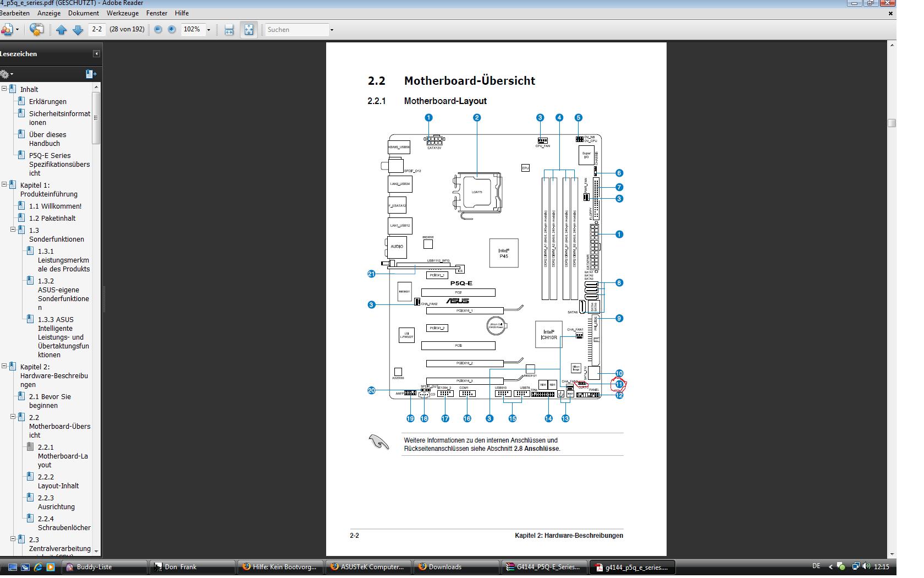Open the Dokument menu
This screenshot has height=578, width=924.
click(x=84, y=13)
